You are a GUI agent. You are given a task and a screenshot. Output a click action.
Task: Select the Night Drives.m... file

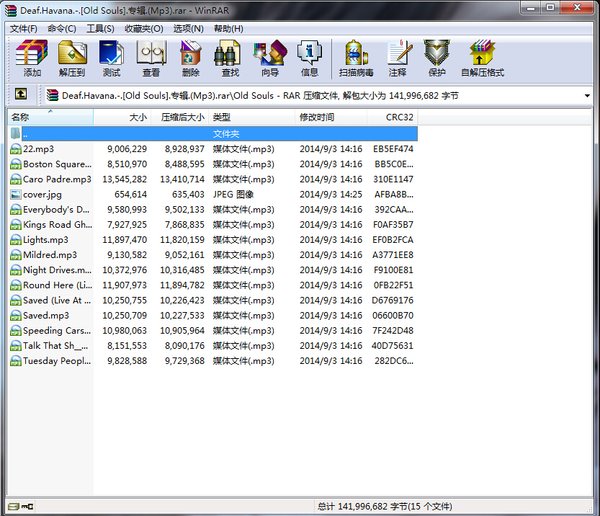(57, 270)
